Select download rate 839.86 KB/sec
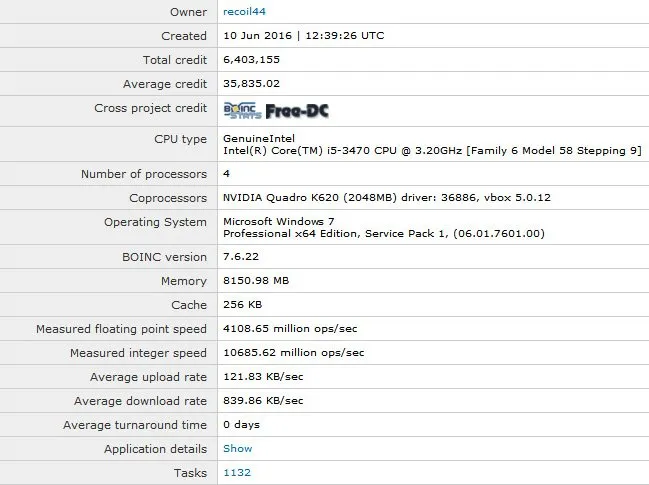 pos(263,401)
